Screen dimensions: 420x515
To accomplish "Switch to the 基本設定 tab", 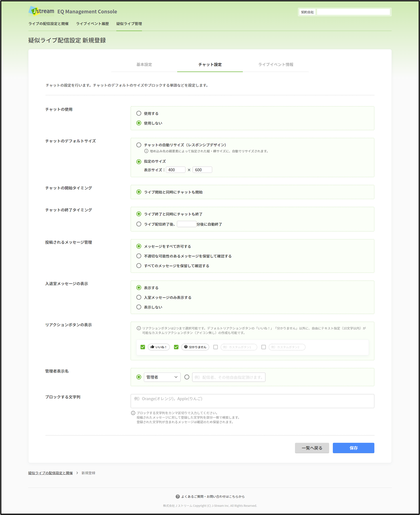I will (144, 65).
